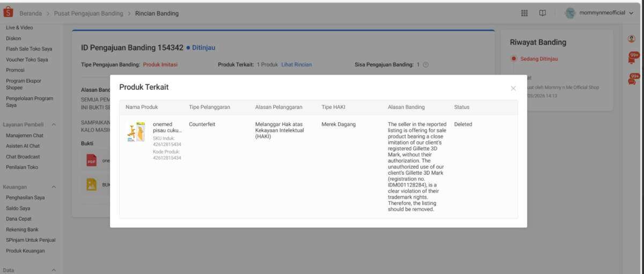Open the book guide icon in header

pyautogui.click(x=543, y=13)
